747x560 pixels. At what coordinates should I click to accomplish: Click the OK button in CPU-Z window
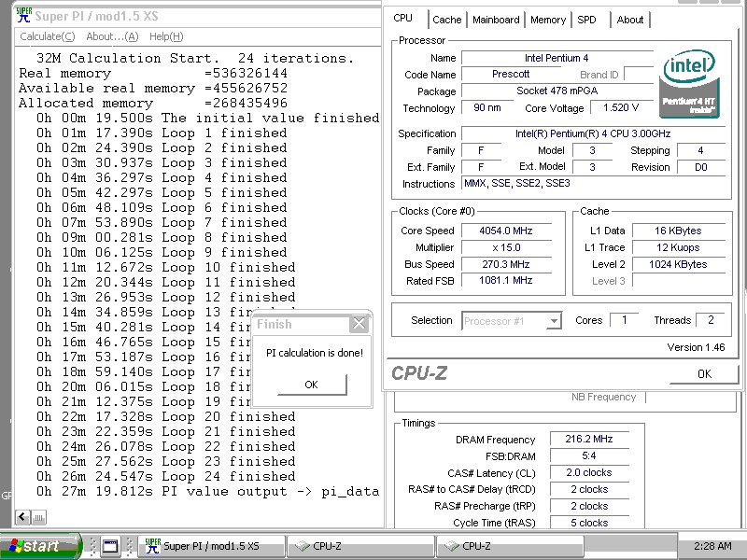(x=704, y=374)
